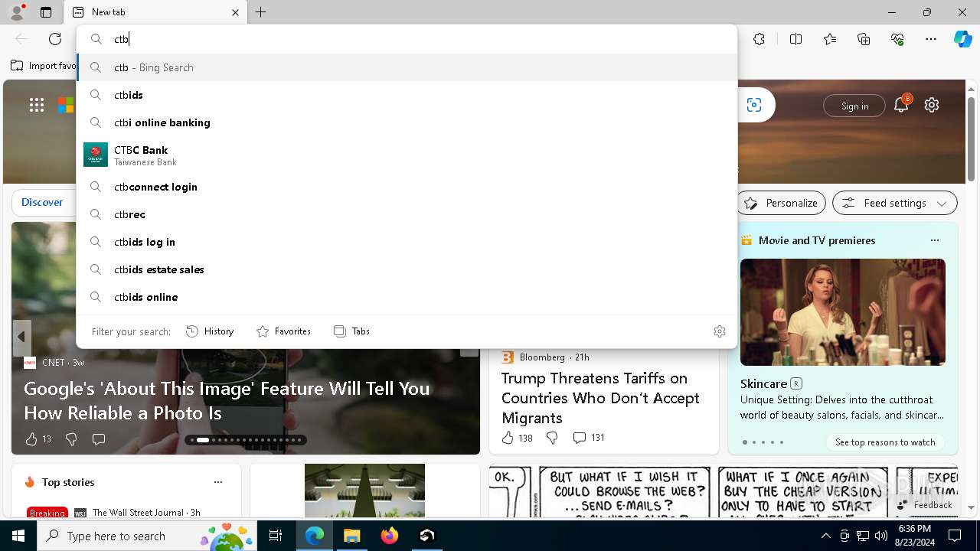This screenshot has width=980, height=551.
Task: Click the Personalize button
Action: tap(782, 203)
